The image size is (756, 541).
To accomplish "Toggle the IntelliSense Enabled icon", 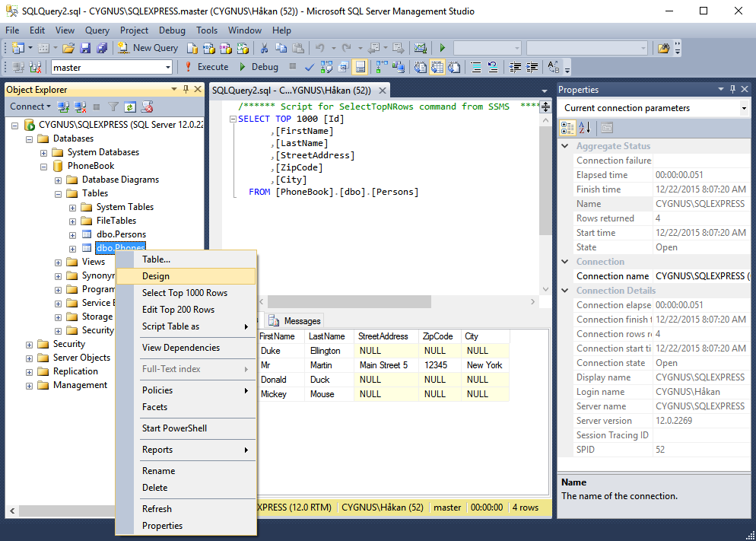I will point(361,67).
